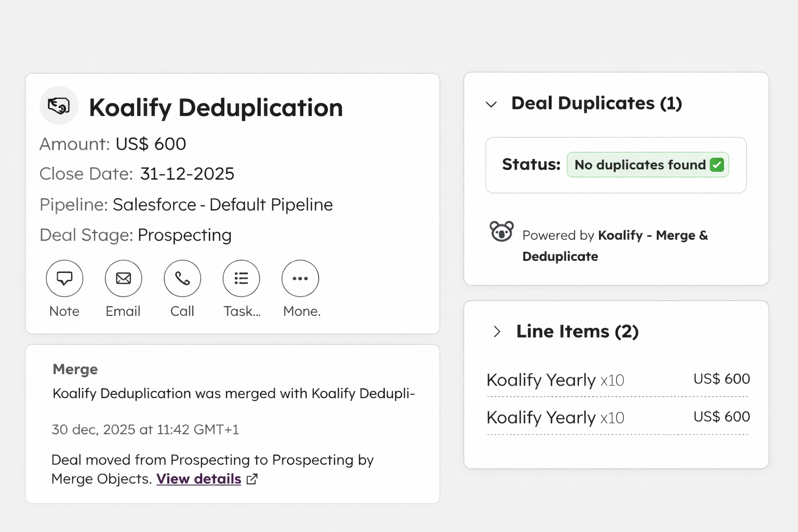The height and width of the screenshot is (532, 798).
Task: Select the second Koalify Yearly line item
Action: click(555, 418)
